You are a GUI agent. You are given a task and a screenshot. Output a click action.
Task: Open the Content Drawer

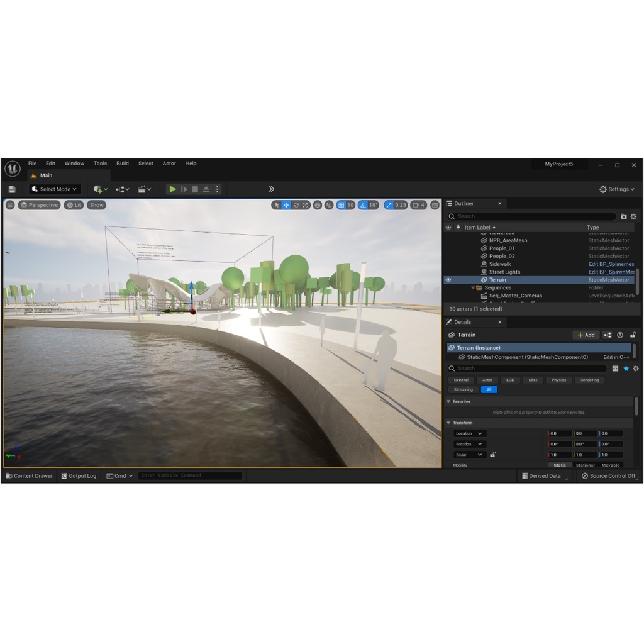point(29,476)
